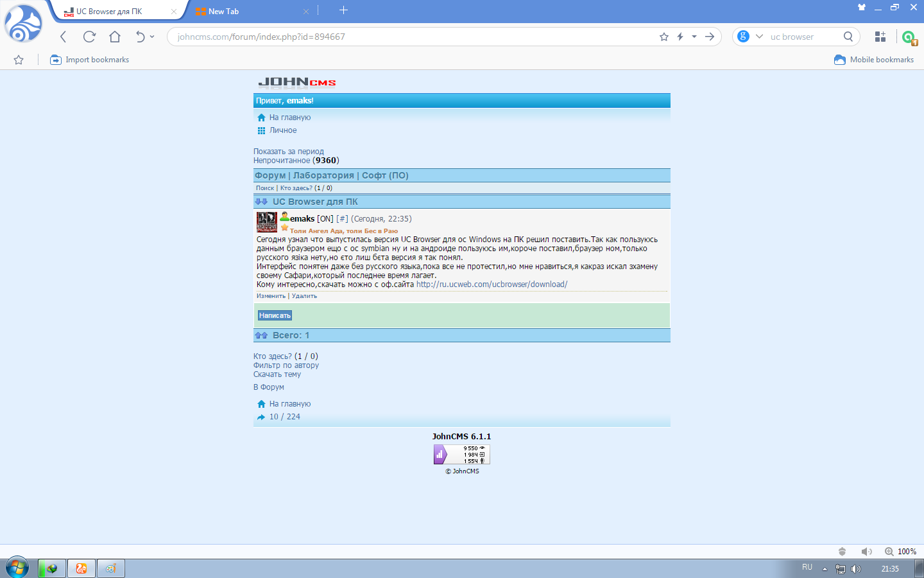Reload the page with the refresh icon
This screenshot has height=578, width=924.
(x=89, y=37)
